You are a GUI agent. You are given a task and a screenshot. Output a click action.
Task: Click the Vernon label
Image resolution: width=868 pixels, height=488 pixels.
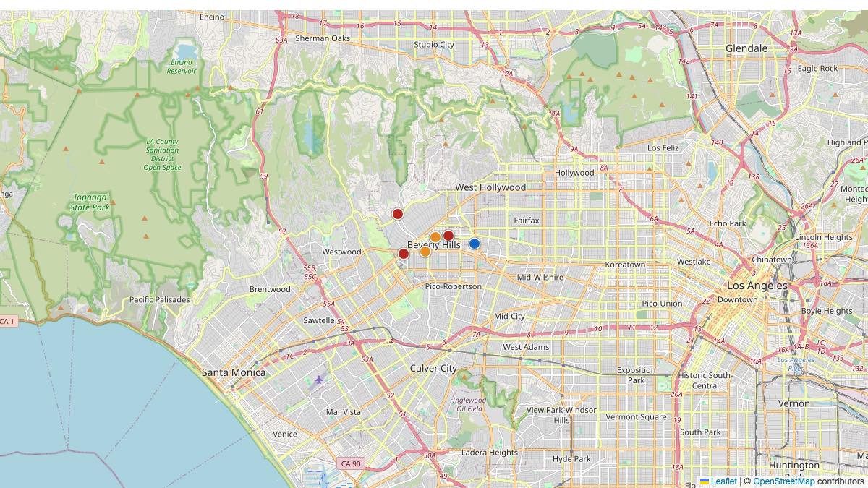point(794,403)
